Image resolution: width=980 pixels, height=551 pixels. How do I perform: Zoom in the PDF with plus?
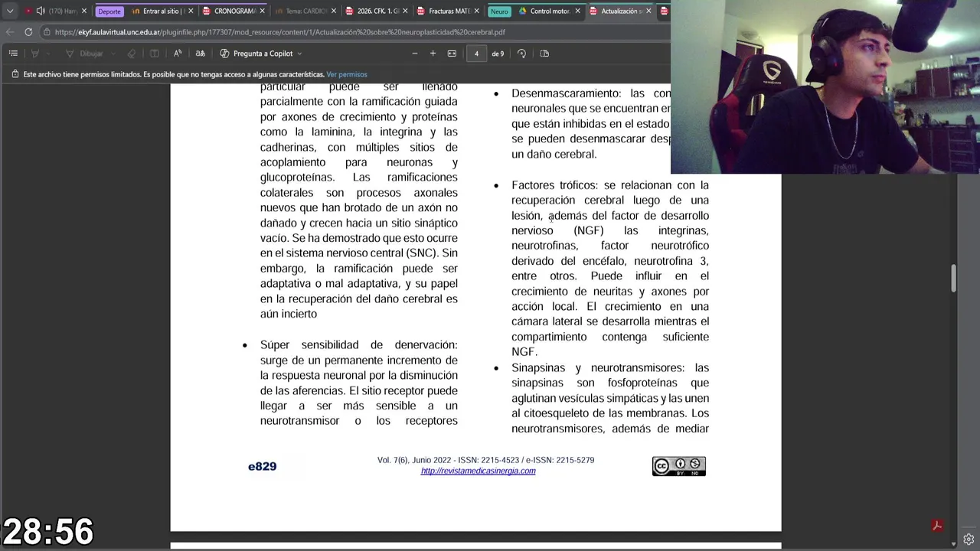[433, 54]
